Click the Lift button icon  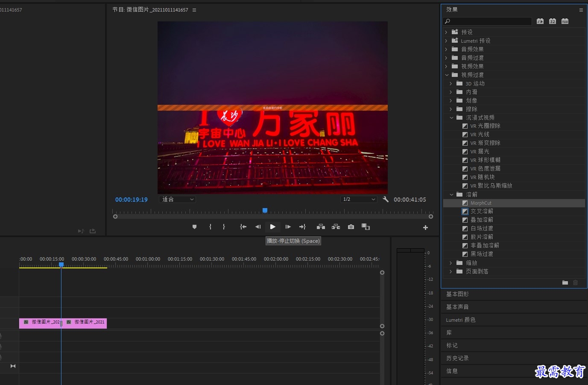321,227
